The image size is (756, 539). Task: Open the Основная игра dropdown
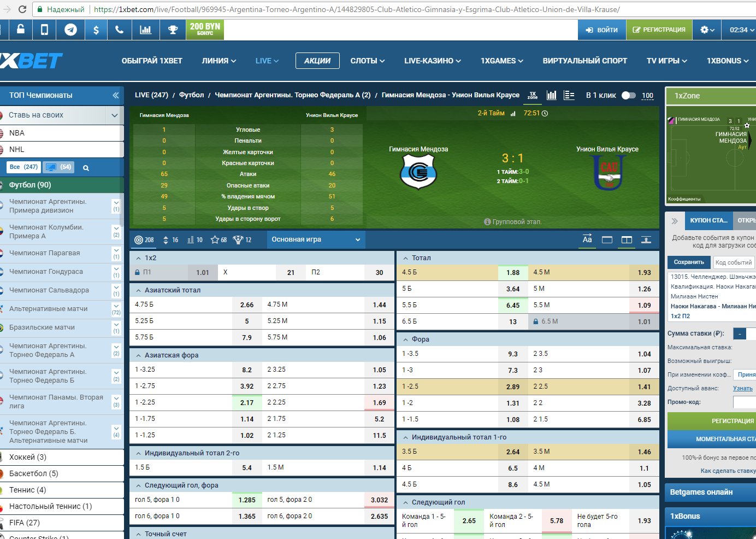316,239
